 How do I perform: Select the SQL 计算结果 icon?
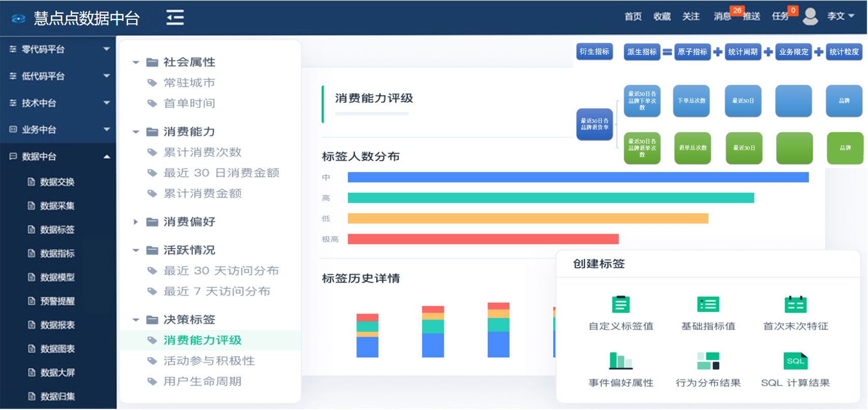click(x=795, y=361)
